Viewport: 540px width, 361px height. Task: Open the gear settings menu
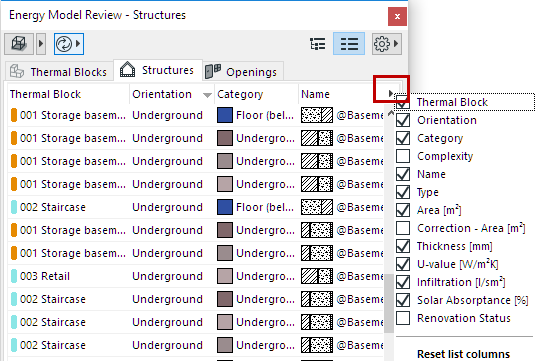click(386, 44)
